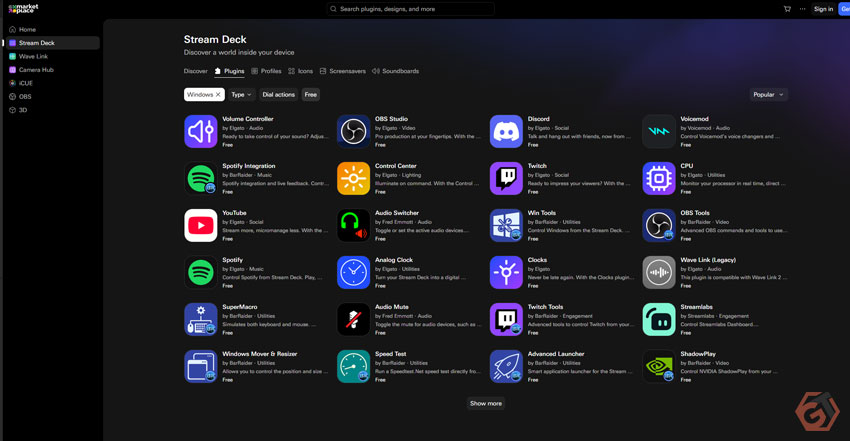Viewport: 850px width, 441px height.
Task: Switch to the Icons tab
Action: [x=300, y=71]
